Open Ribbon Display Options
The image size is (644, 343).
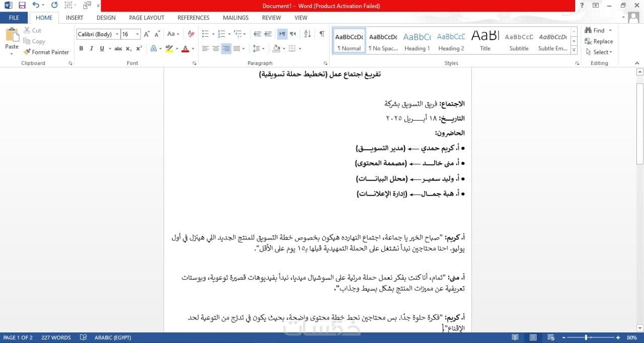coord(596,6)
